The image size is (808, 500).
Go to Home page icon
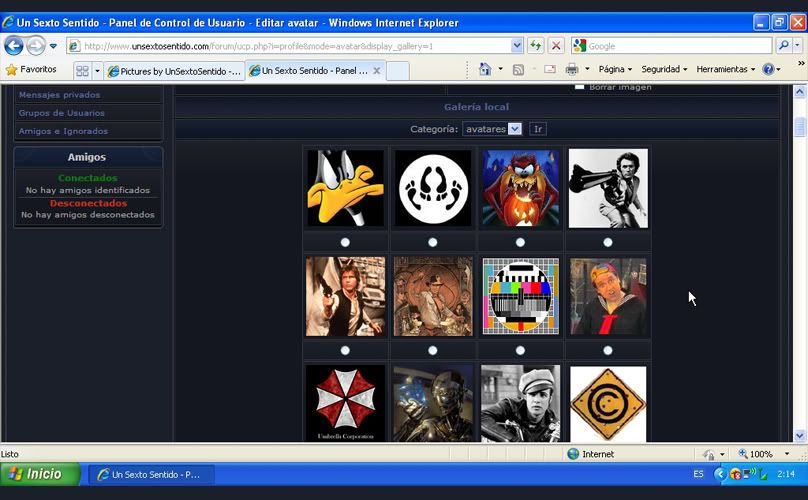click(485, 69)
